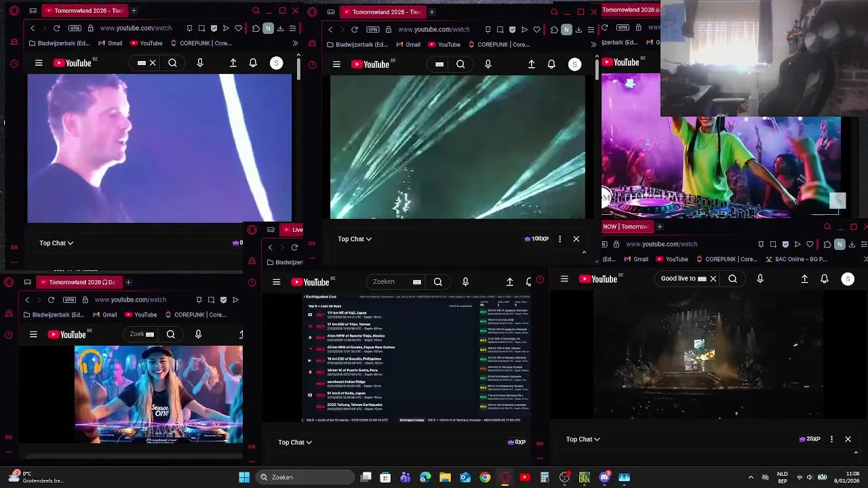The height and width of the screenshot is (488, 868).
Task: Select NOW | Tomorrow tab in bottom-right window
Action: click(627, 226)
